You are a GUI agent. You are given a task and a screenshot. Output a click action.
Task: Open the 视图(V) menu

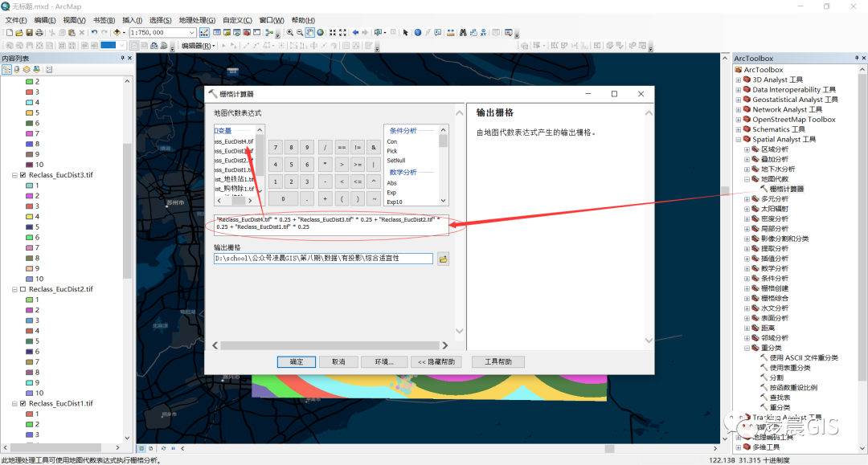(x=74, y=20)
